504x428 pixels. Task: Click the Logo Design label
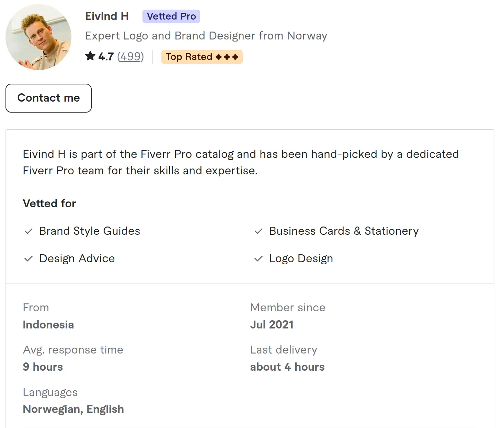[x=301, y=259]
